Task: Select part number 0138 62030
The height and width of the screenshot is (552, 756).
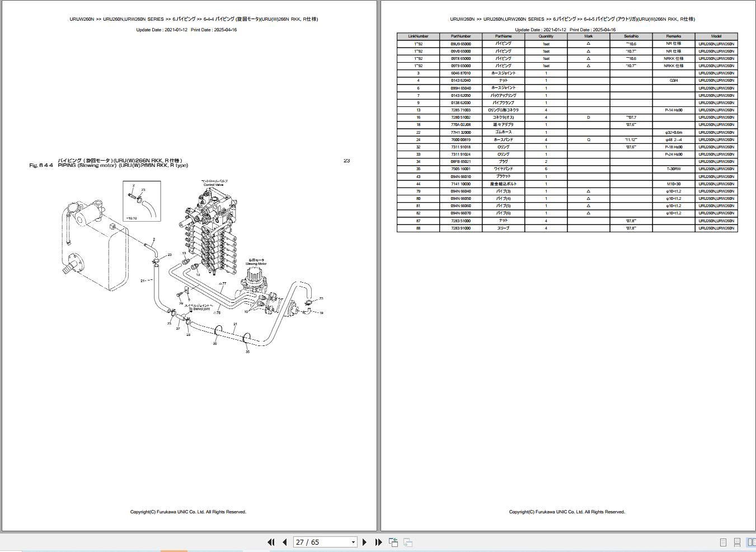Action: (461, 102)
